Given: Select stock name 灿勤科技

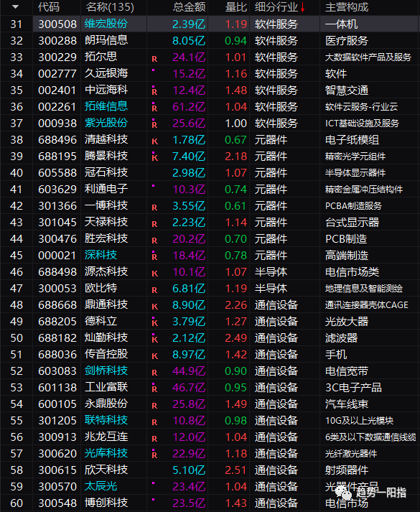Looking at the screenshot, I should (x=106, y=338).
